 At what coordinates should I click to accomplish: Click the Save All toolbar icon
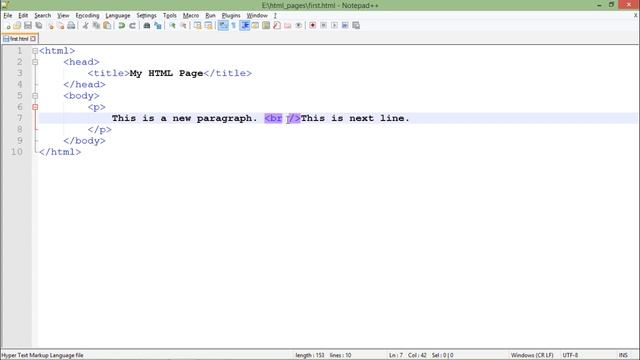click(39, 26)
